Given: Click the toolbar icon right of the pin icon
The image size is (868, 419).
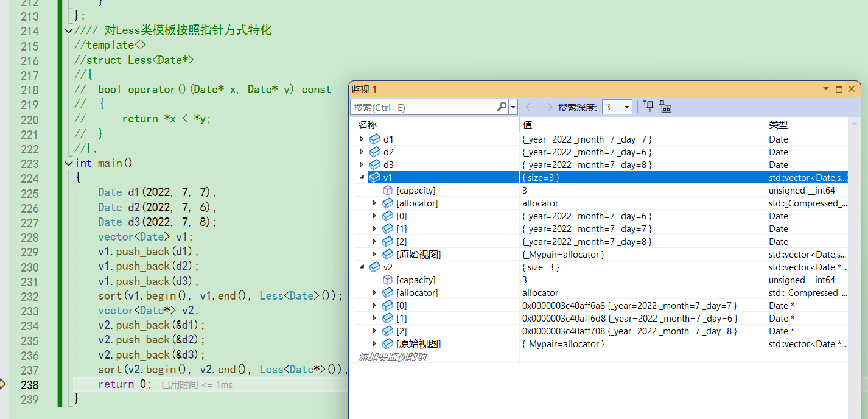Looking at the screenshot, I should 665,107.
